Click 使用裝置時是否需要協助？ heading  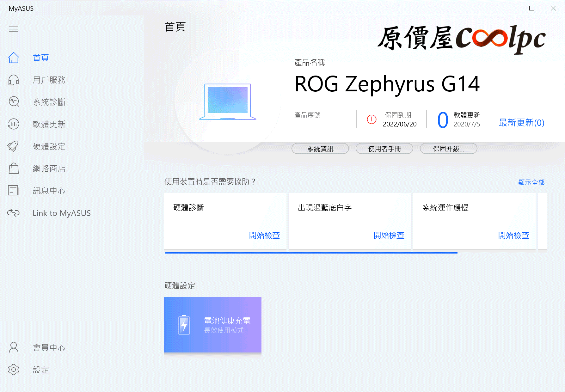[210, 181]
